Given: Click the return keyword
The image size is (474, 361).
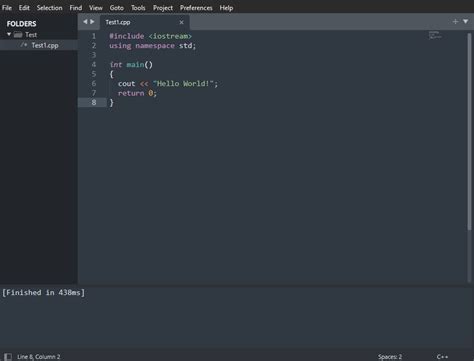Looking at the screenshot, I should 131,93.
